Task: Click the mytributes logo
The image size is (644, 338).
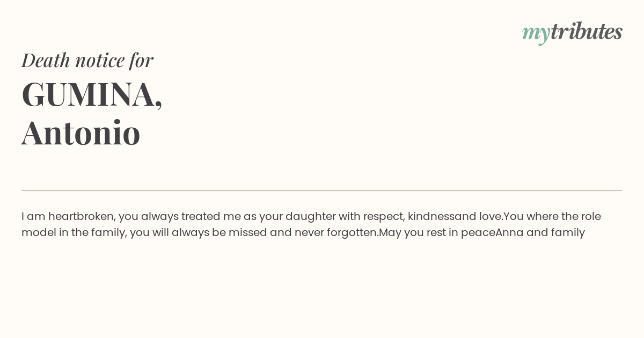Action: click(572, 32)
